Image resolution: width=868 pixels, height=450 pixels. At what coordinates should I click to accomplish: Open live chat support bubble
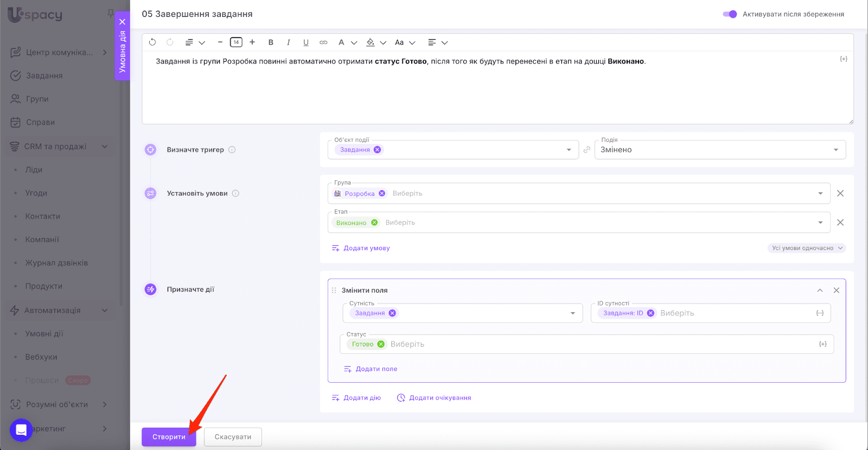point(21,430)
